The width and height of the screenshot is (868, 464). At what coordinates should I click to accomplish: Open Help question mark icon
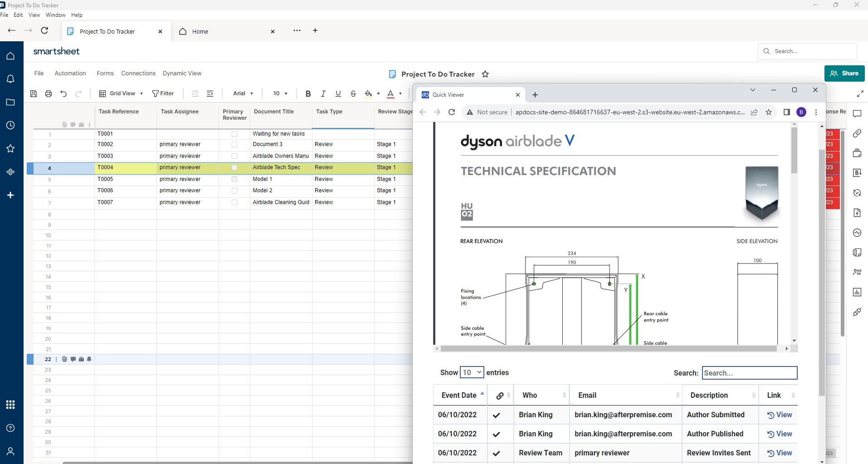pos(10,428)
